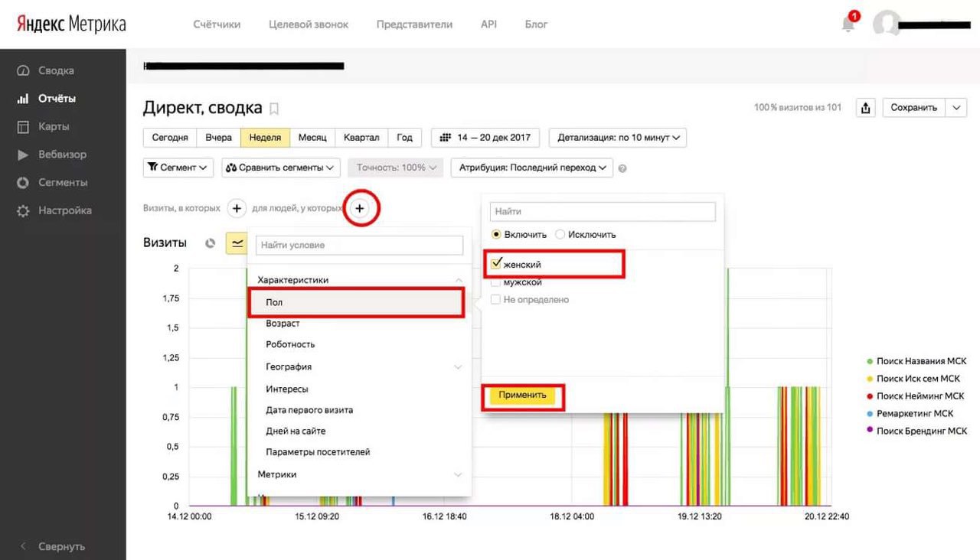
Task: Focus the Найти условие search field
Action: pos(360,245)
